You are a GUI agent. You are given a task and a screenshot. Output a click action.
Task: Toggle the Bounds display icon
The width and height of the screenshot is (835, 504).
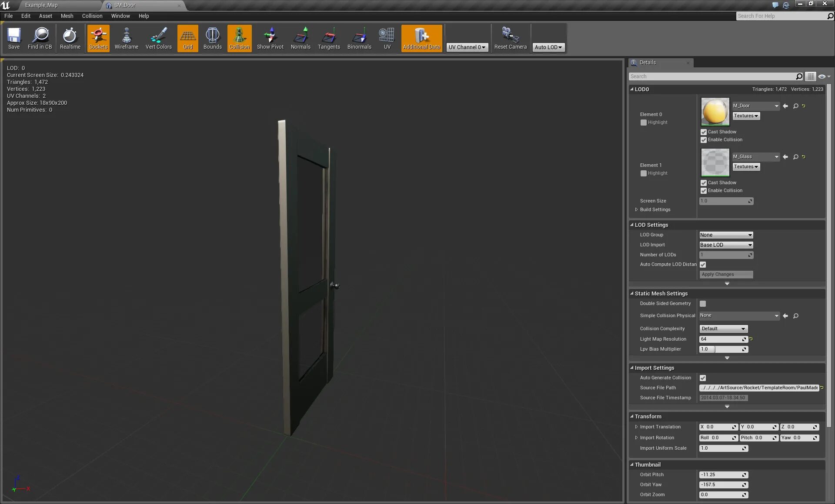click(212, 38)
